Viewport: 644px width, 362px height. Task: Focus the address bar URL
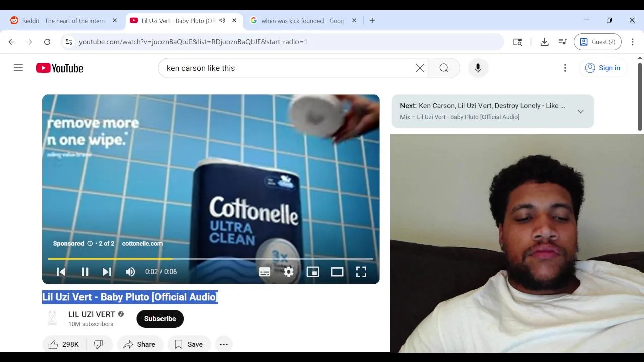(193, 42)
